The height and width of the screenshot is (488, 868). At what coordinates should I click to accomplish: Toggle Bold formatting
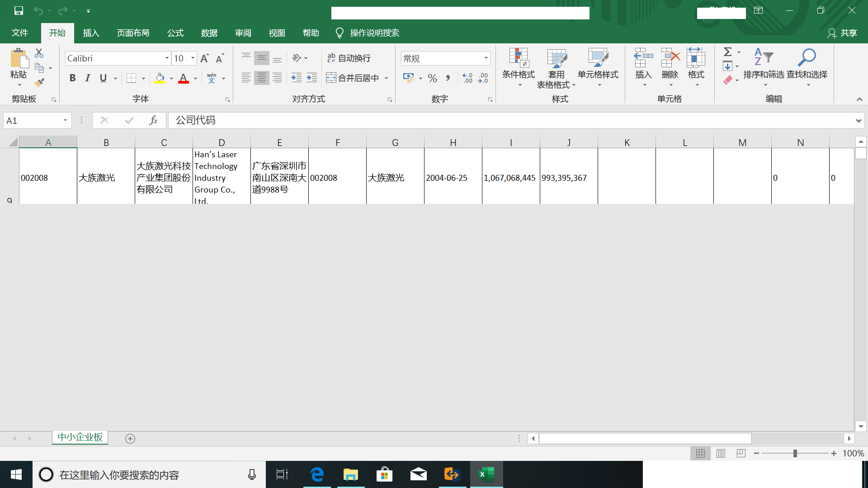tap(72, 78)
